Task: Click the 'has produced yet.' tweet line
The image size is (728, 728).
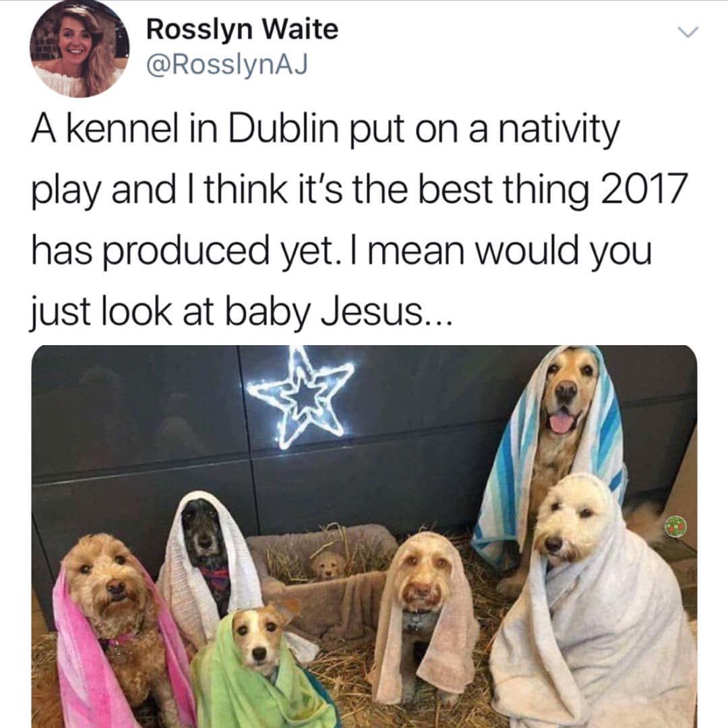Action: click(x=182, y=252)
